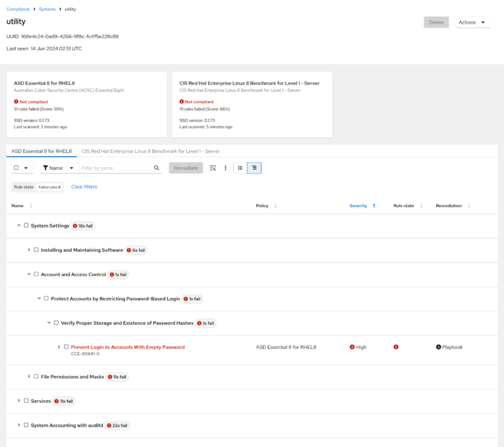Click the 22x fail badge

[x=117, y=425]
